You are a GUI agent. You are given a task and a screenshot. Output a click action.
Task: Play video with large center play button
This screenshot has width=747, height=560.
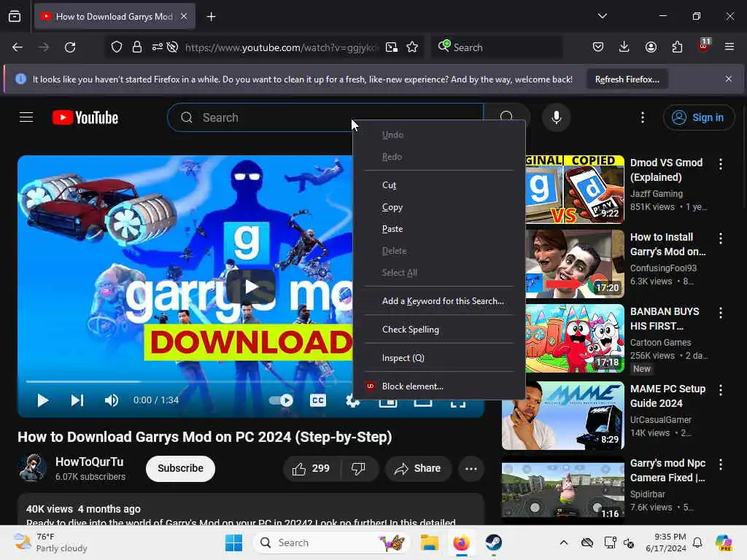251,287
